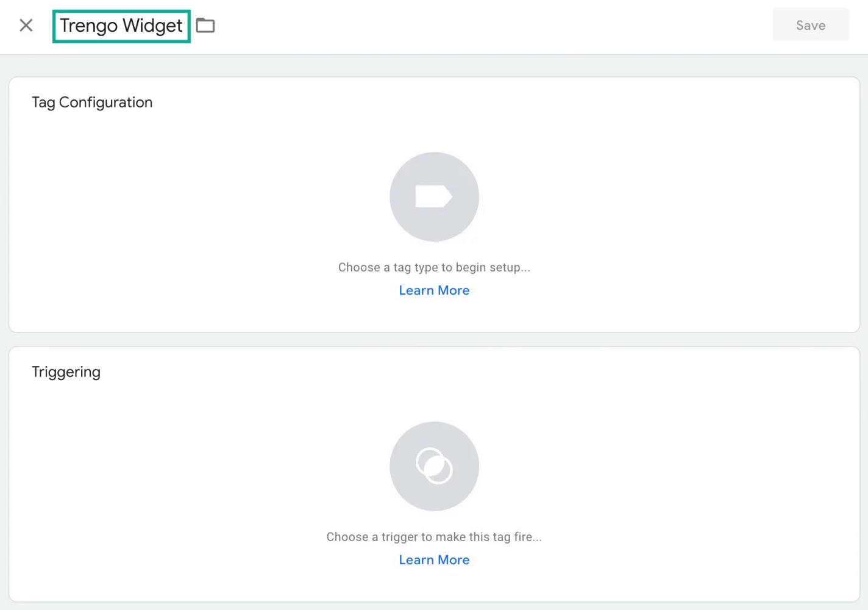Click the folder icon to move Trengo Widget
Screen dimensions: 868x610
coord(205,25)
